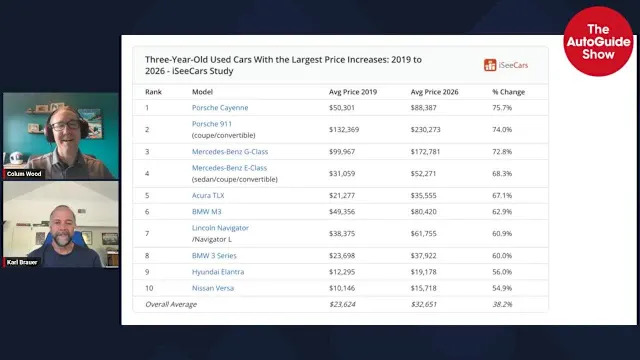The width and height of the screenshot is (640, 360).
Task: Click the $230,273 price cell
Action: click(426, 130)
